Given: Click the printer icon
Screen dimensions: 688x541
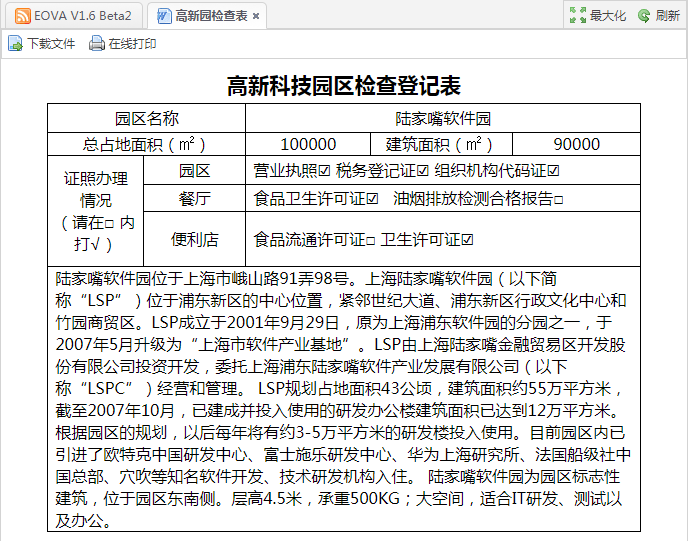Looking at the screenshot, I should [x=97, y=43].
